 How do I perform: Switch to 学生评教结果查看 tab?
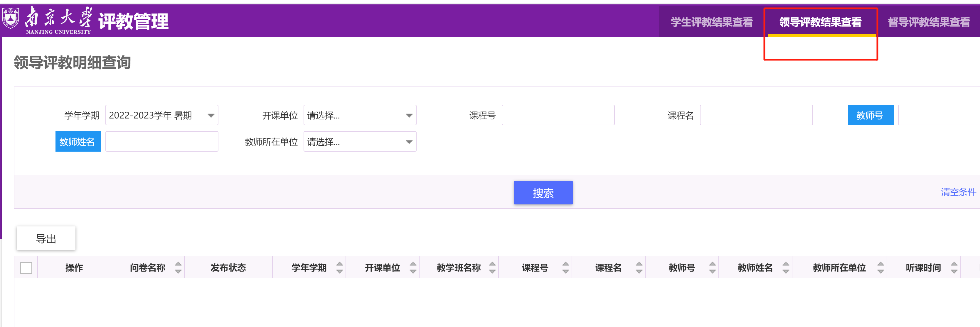pos(711,22)
